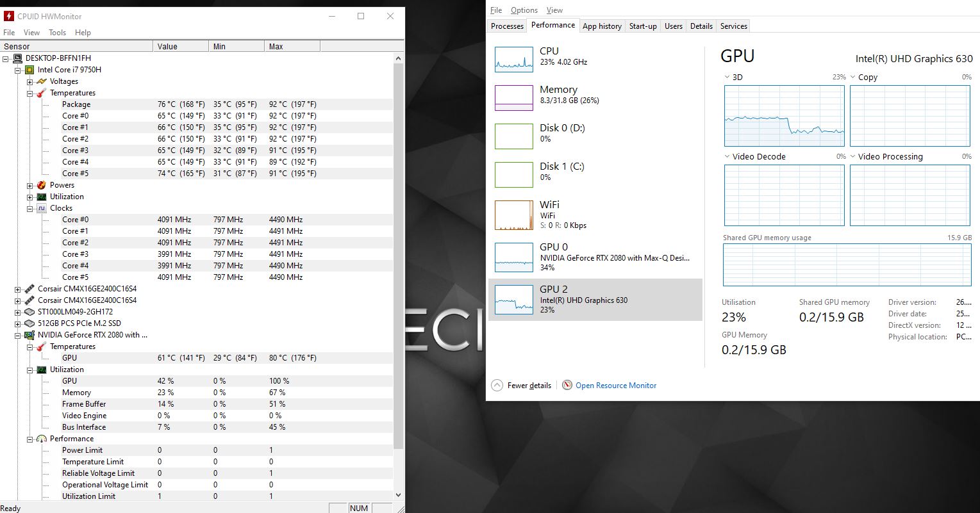Screen dimensions: 980x513
Task: Open the Copy engine graph dropdown
Action: point(853,77)
